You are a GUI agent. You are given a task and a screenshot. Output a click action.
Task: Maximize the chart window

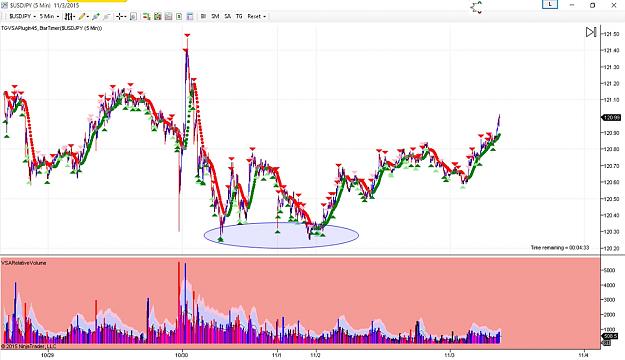pyautogui.click(x=592, y=5)
